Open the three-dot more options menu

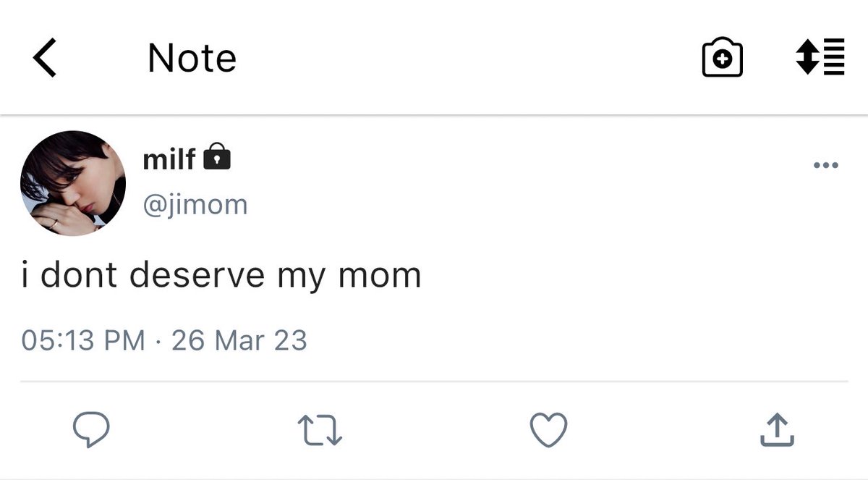[x=825, y=166]
